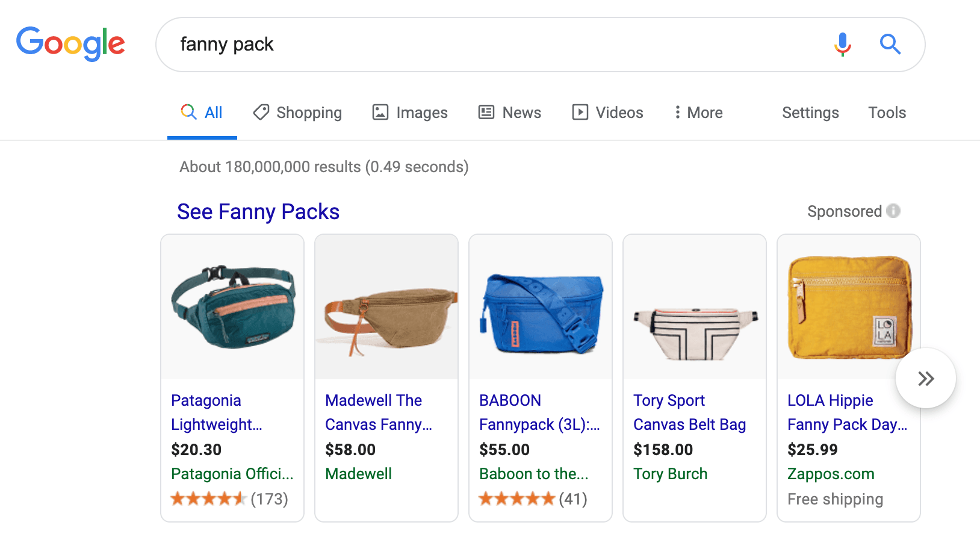Expand the More options menu

[x=698, y=113]
